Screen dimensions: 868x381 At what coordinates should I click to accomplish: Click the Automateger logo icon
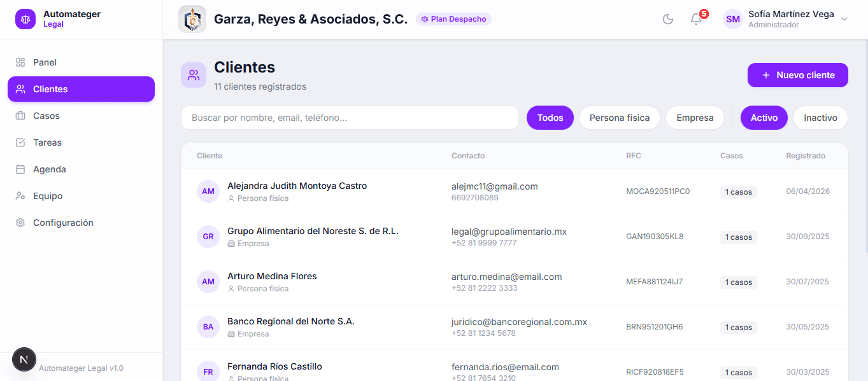25,19
